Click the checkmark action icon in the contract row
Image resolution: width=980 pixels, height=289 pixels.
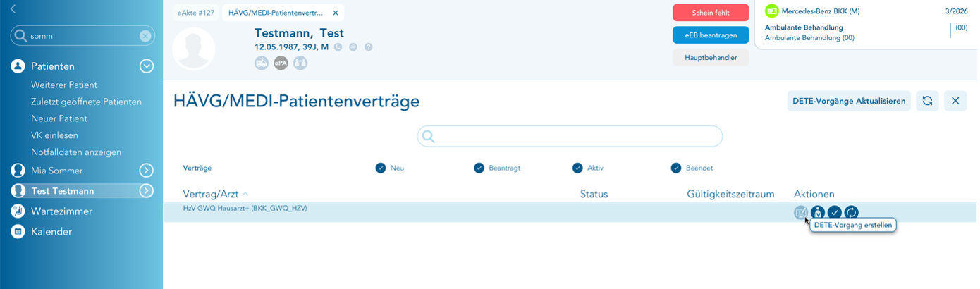point(834,212)
